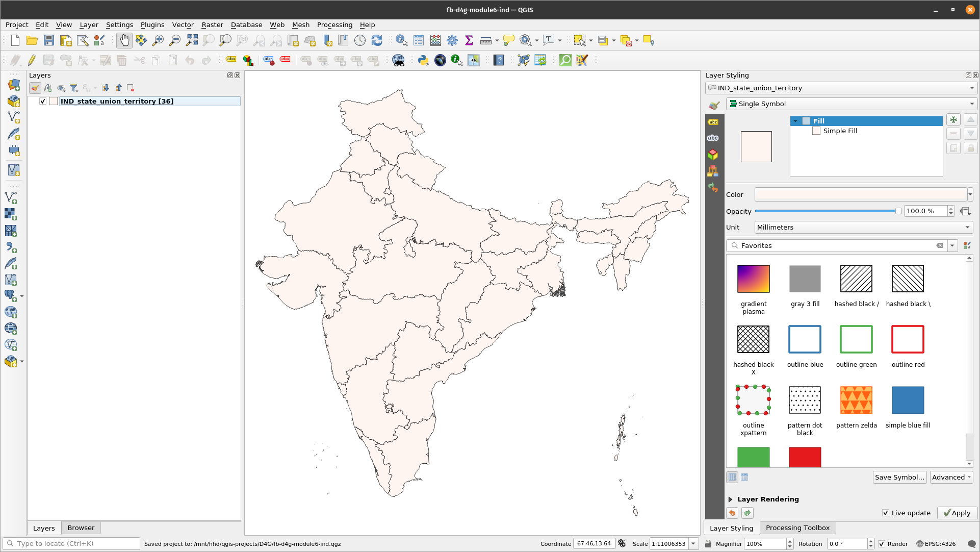Open the Python Console icon
This screenshot has height=552, width=980.
(423, 60)
